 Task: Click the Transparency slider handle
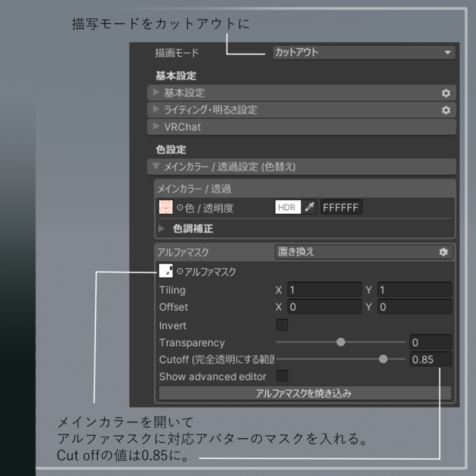pyautogui.click(x=341, y=342)
